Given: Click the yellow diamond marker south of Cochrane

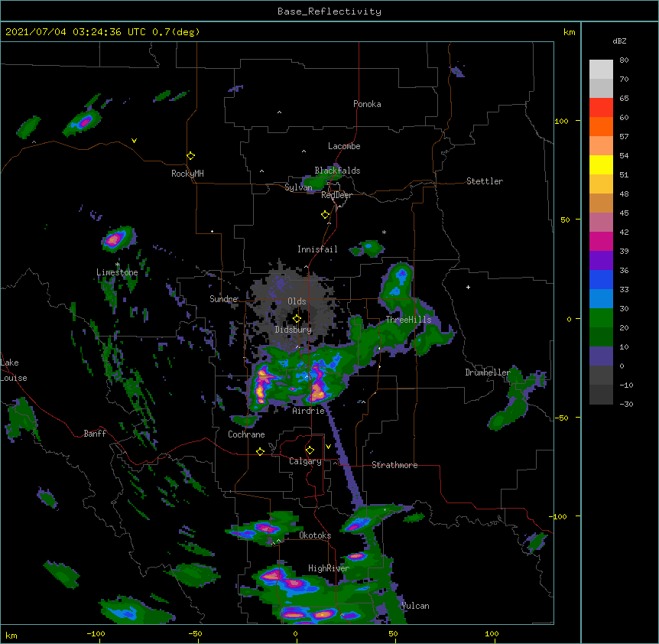Looking at the screenshot, I should tap(260, 451).
